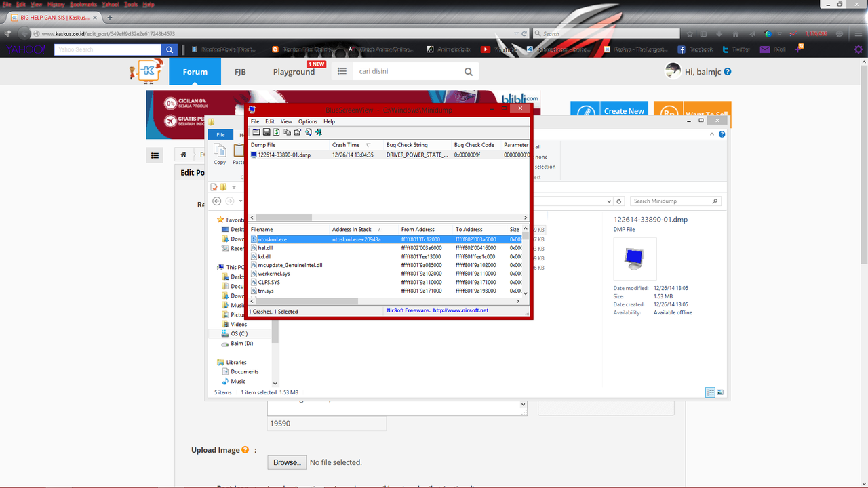
Task: Open the baimjc user profile avatar
Action: click(673, 71)
